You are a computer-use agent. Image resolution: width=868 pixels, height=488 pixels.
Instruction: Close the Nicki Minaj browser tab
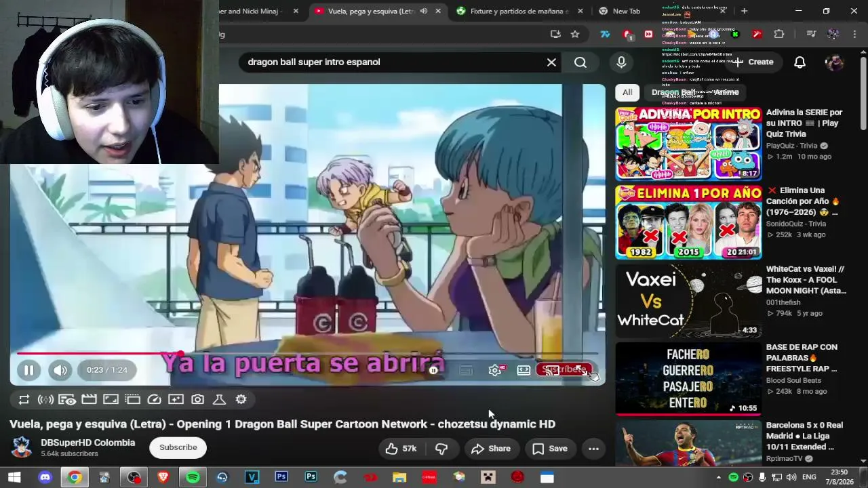click(296, 11)
